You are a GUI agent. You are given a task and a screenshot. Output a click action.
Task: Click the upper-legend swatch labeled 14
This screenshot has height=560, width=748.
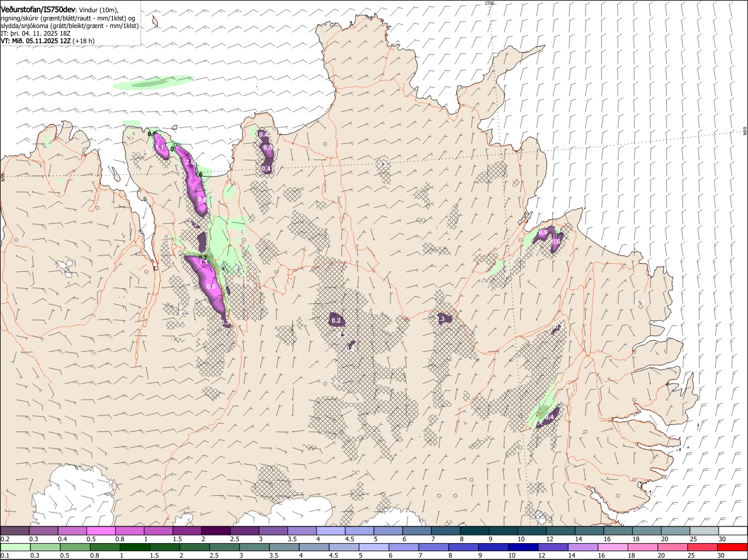pyautogui.click(x=590, y=530)
